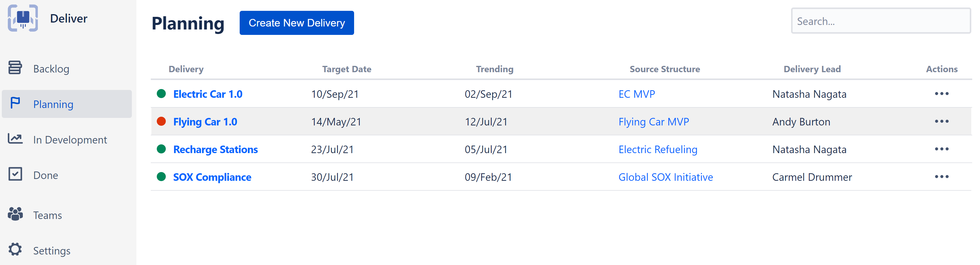Go to the In Development section

[70, 139]
